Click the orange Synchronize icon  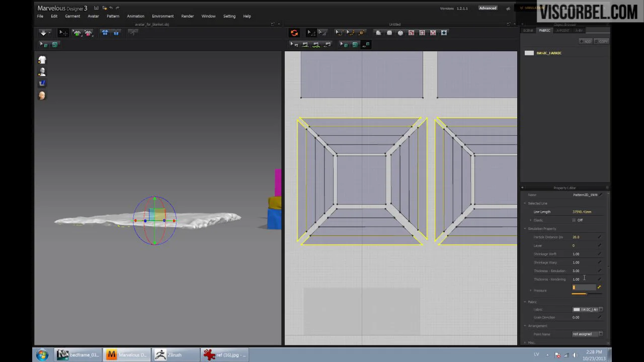point(294,33)
